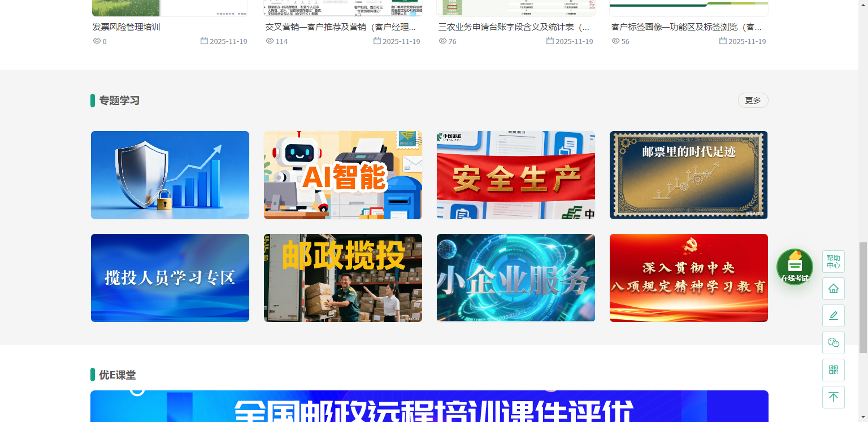Click the eye icon showing 114 views
Viewport: 868px width, 422px height.
[269, 41]
